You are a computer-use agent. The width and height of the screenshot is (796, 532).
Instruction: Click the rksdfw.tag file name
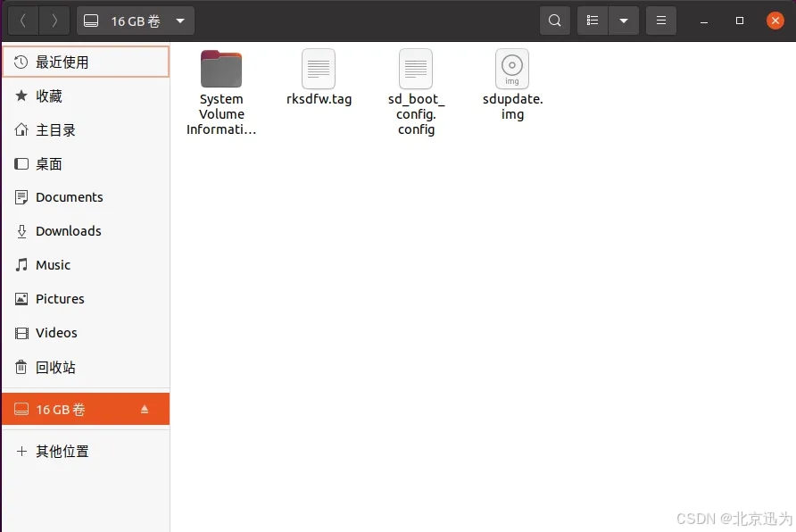319,99
